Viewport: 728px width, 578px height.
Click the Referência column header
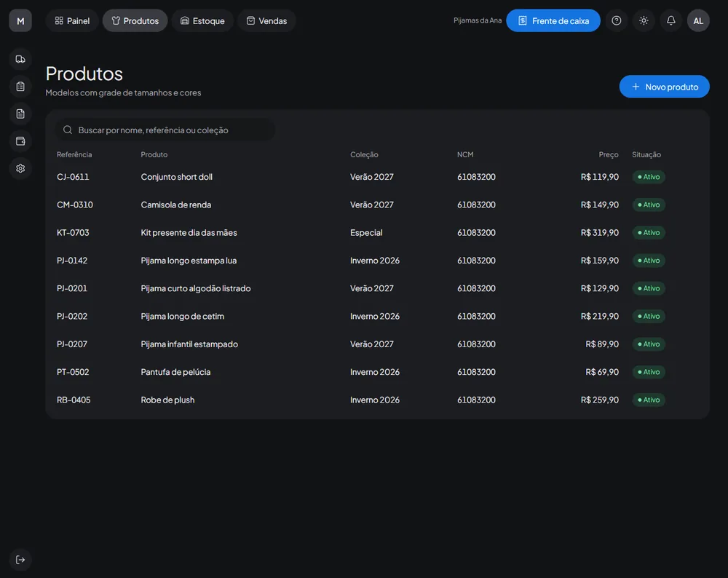point(74,154)
